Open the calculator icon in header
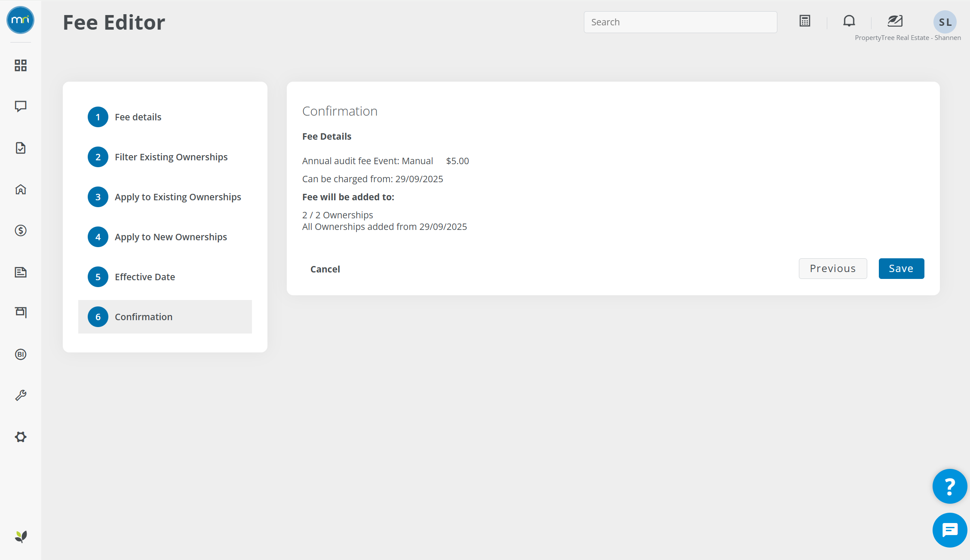This screenshot has height=560, width=970. (x=805, y=21)
